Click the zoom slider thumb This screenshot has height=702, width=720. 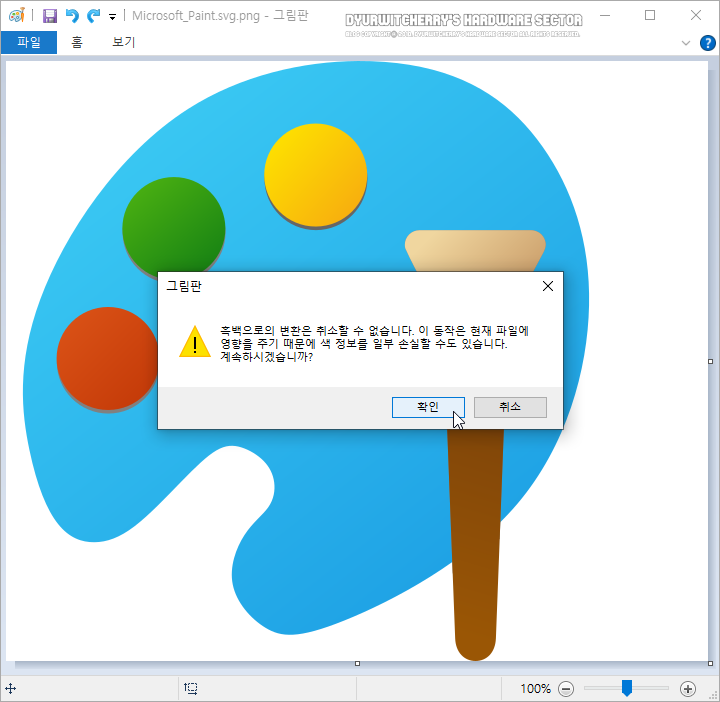click(x=627, y=688)
